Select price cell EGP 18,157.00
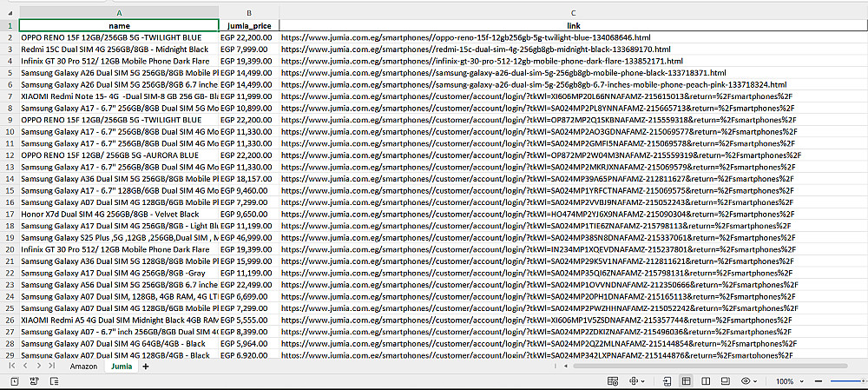The width and height of the screenshot is (868, 390). (x=249, y=178)
